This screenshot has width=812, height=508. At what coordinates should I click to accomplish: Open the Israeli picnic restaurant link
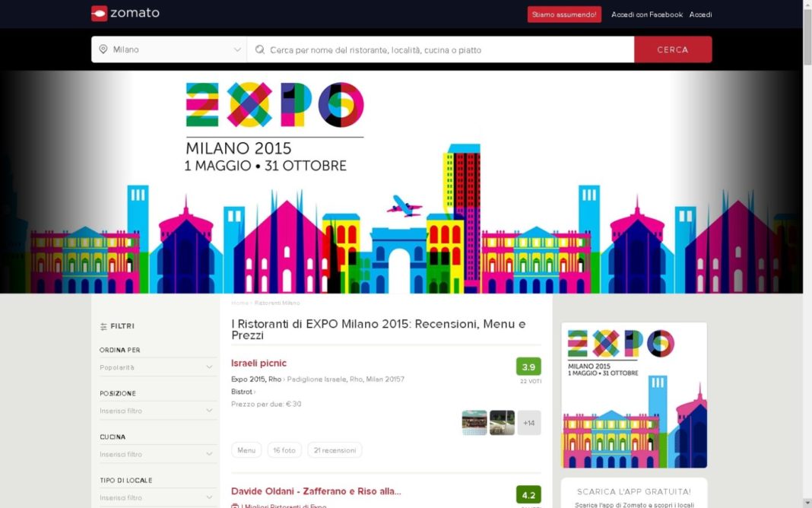coord(259,363)
